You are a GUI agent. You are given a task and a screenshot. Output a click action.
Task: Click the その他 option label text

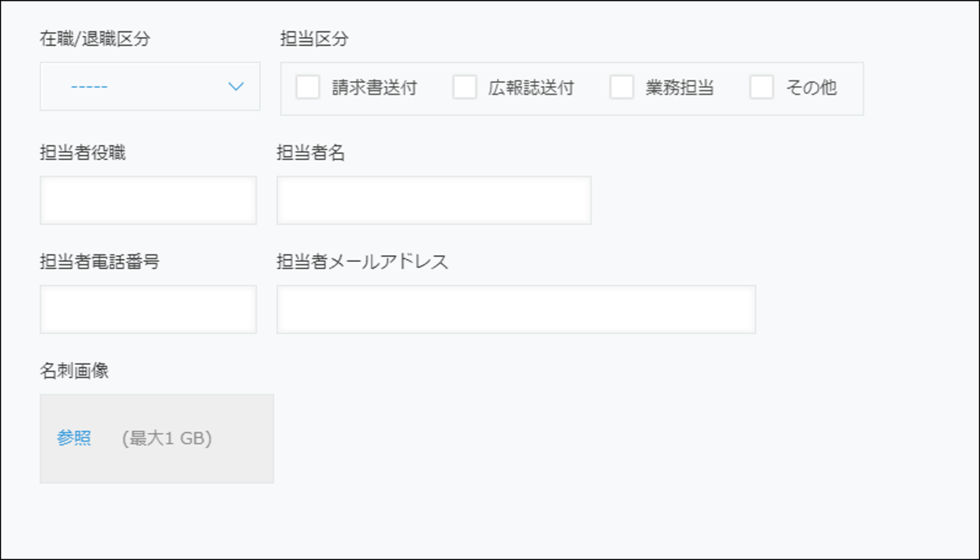click(811, 87)
